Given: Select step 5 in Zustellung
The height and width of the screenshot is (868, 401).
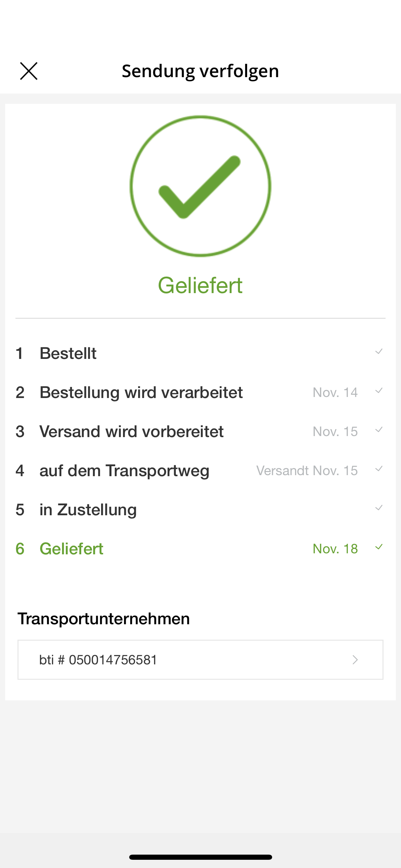Looking at the screenshot, I should [x=88, y=510].
